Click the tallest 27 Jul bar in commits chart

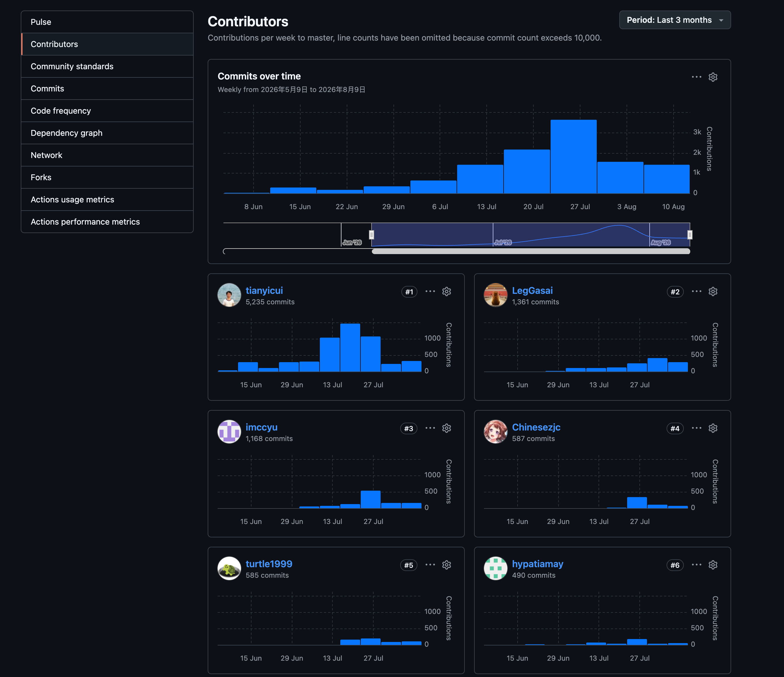tap(573, 157)
